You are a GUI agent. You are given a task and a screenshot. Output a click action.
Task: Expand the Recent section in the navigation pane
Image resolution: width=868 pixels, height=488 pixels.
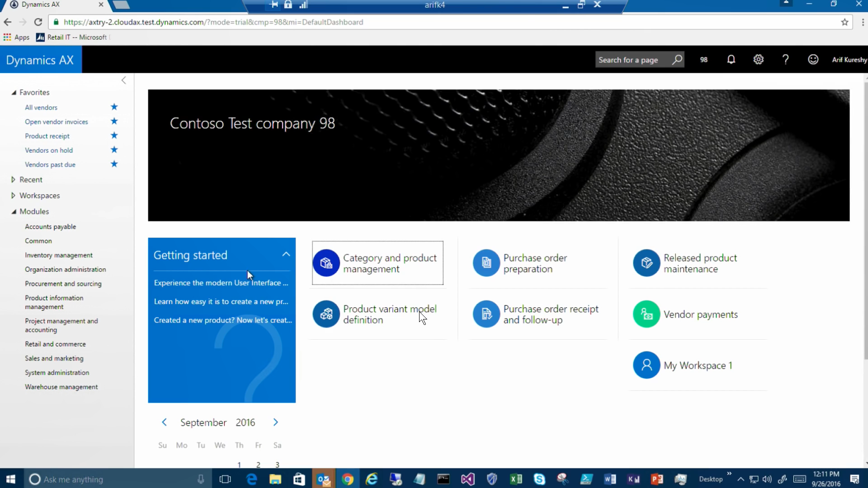(13, 179)
